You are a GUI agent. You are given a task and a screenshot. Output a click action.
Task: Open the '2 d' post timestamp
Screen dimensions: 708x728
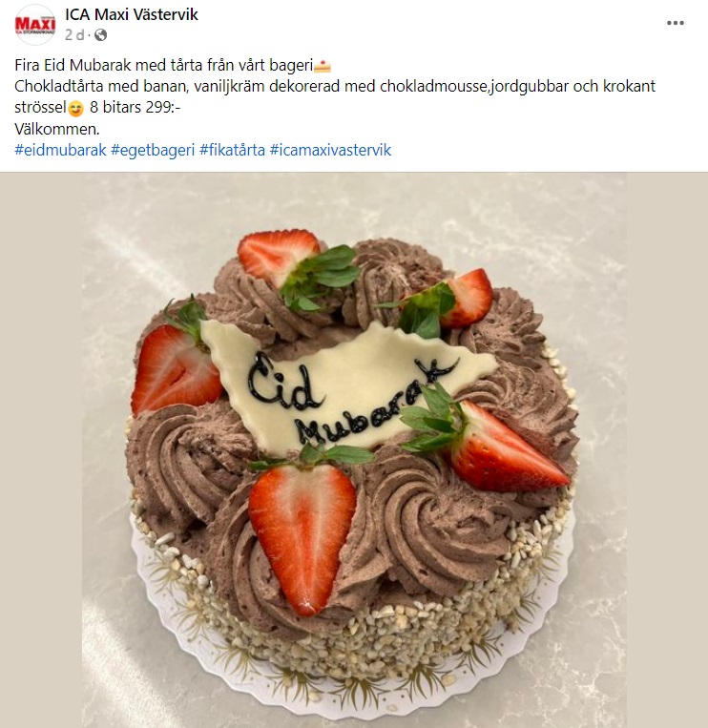[x=73, y=35]
